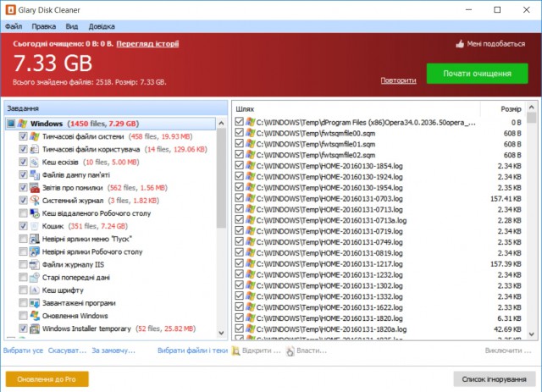Click the Glary Disk Cleaner app icon
Image resolution: width=542 pixels, height=392 pixels.
pyautogui.click(x=10, y=9)
